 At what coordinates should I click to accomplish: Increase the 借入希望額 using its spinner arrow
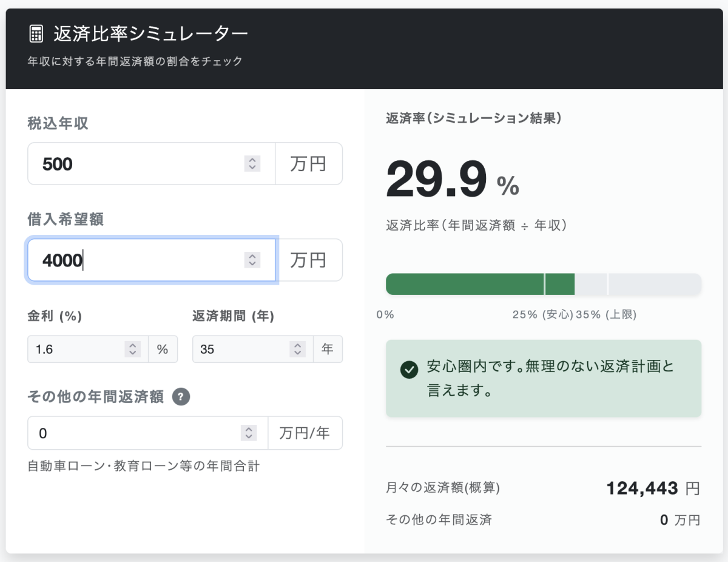[252, 256]
